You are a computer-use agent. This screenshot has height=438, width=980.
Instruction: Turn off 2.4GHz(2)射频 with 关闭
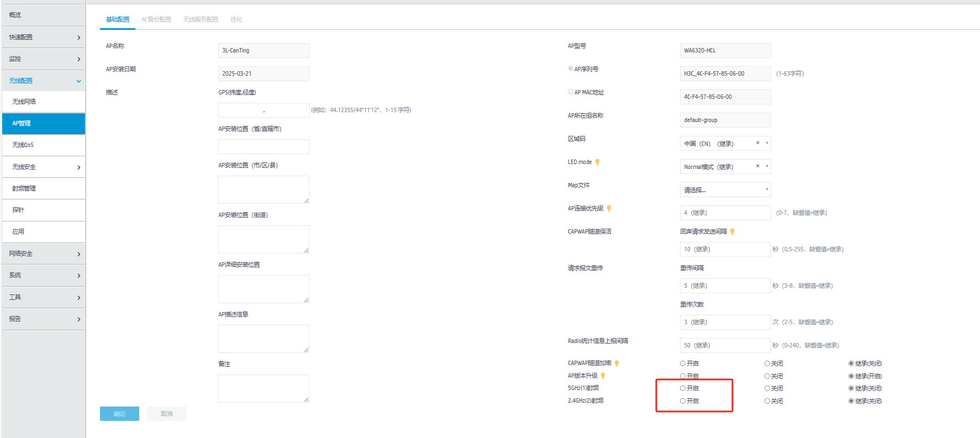click(767, 401)
